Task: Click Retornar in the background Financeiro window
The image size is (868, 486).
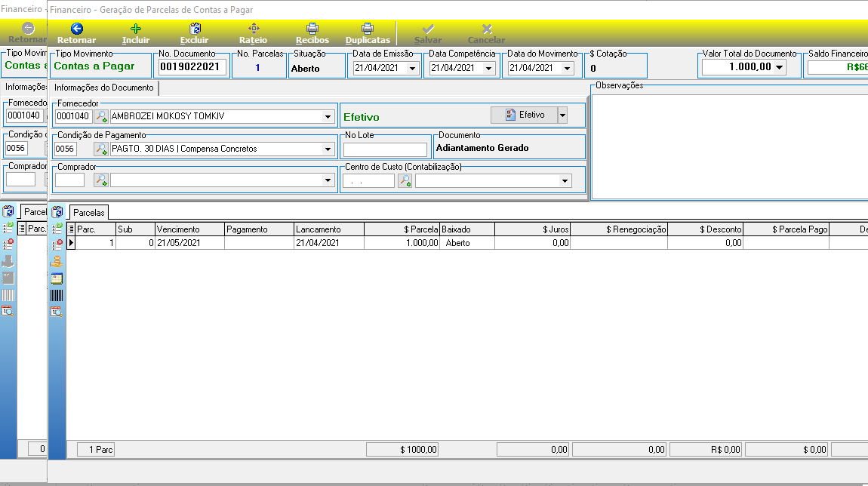Action: click(26, 33)
